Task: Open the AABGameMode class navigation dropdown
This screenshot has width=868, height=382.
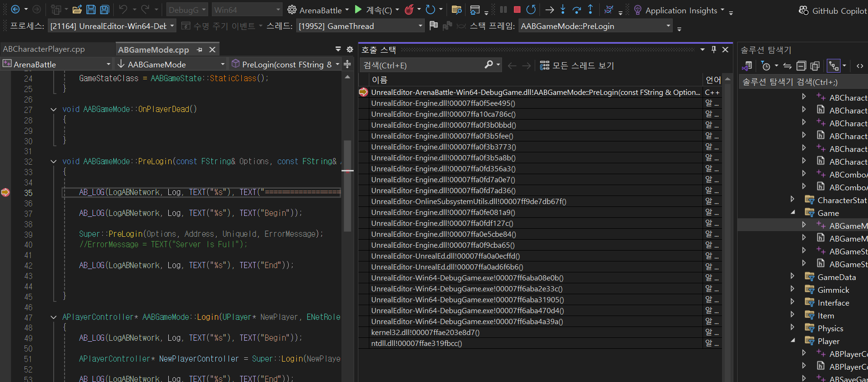Action: tap(171, 64)
